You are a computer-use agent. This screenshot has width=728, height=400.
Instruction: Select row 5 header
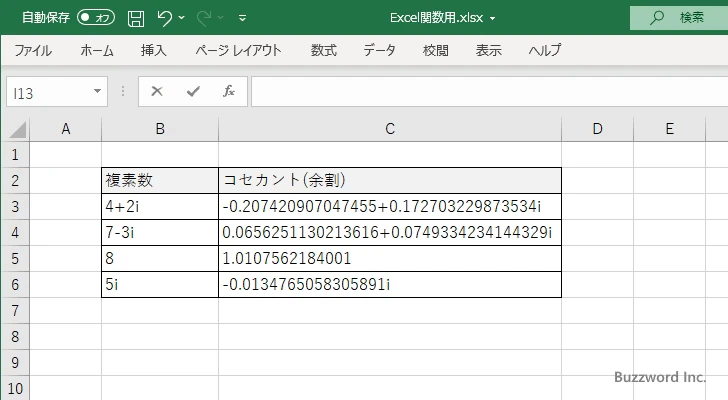coord(15,258)
